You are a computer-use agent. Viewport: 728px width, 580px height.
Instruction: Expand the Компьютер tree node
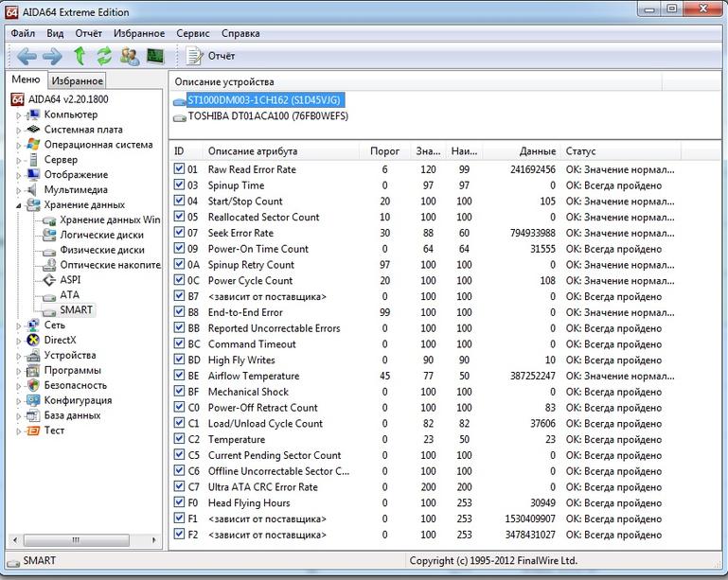19,115
